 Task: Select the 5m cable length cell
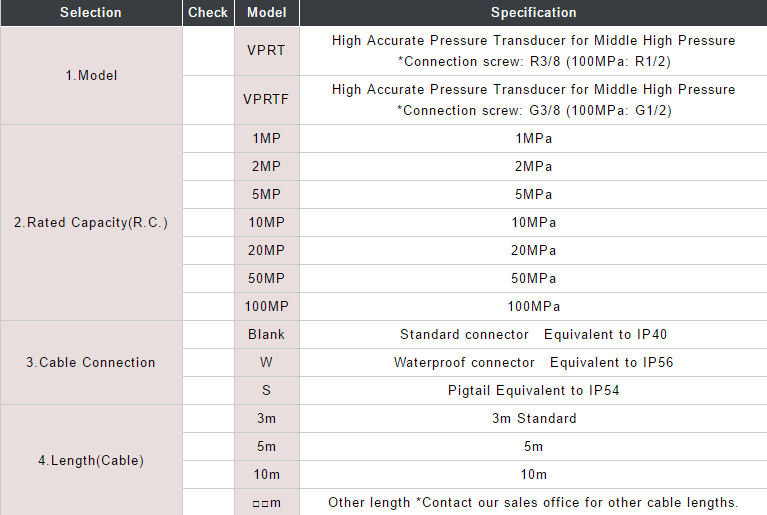[267, 447]
